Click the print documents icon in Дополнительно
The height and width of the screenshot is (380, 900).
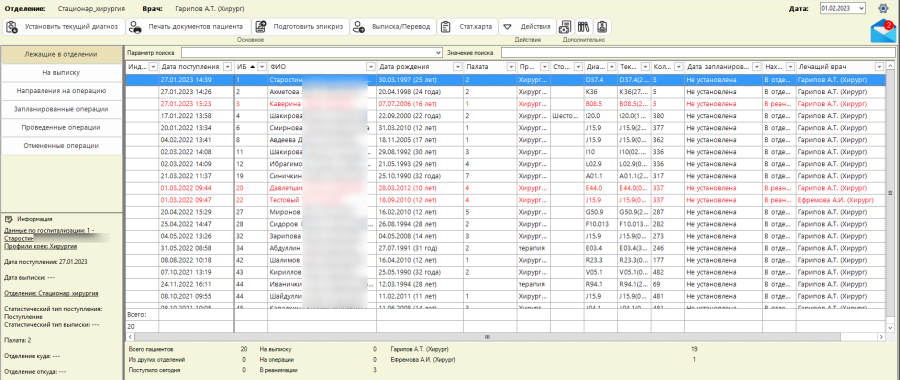point(565,26)
